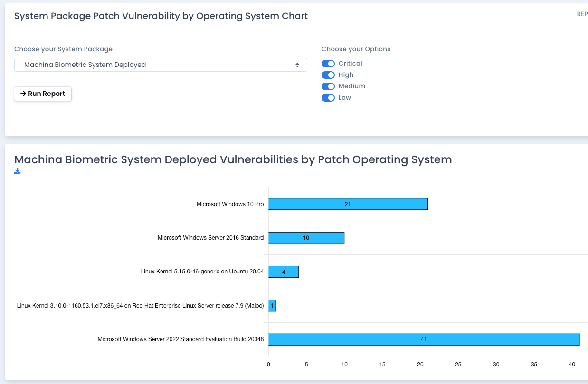Click the Linux Kernel 3.10.0-1160.53.1 label
This screenshot has width=588, height=384.
[x=141, y=306]
